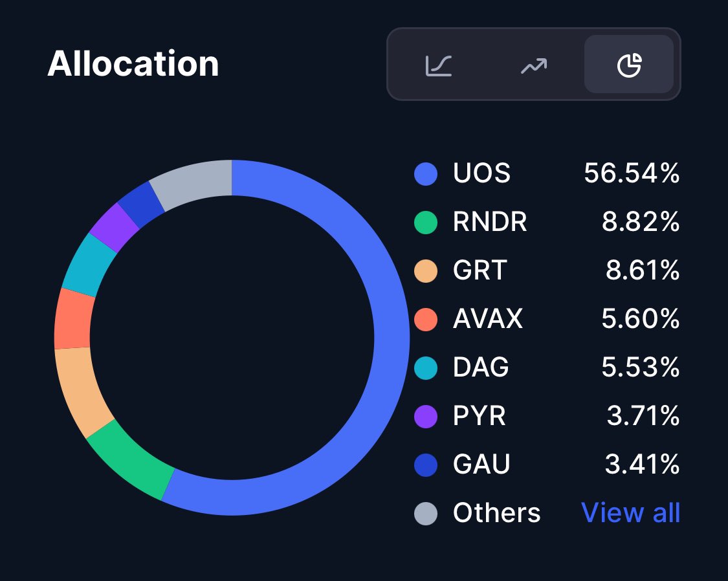Select the AVAX legend label

tap(487, 318)
